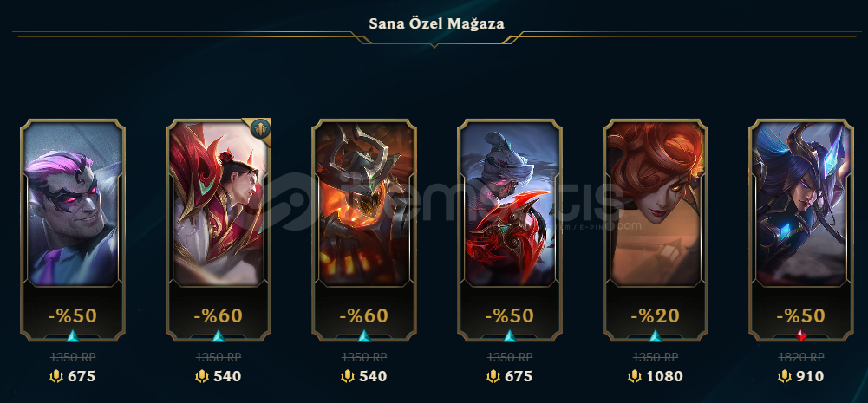Click the RP coin icon beside 1080
The width and height of the screenshot is (868, 403).
point(635,377)
